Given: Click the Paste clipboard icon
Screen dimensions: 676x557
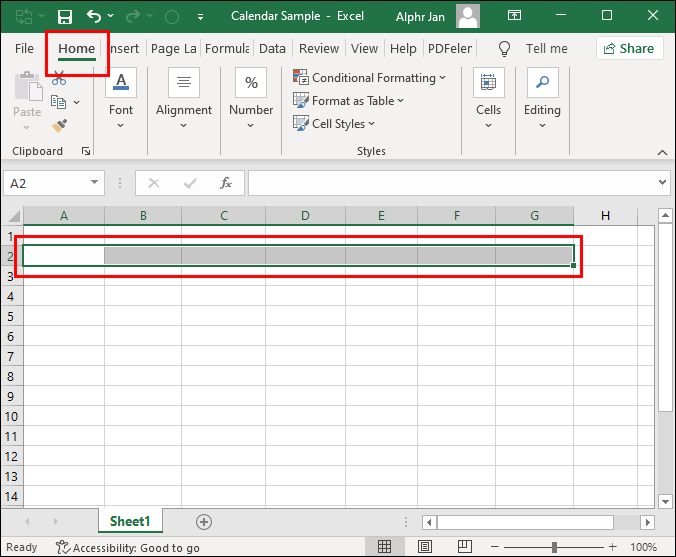Looking at the screenshot, I should tap(28, 86).
